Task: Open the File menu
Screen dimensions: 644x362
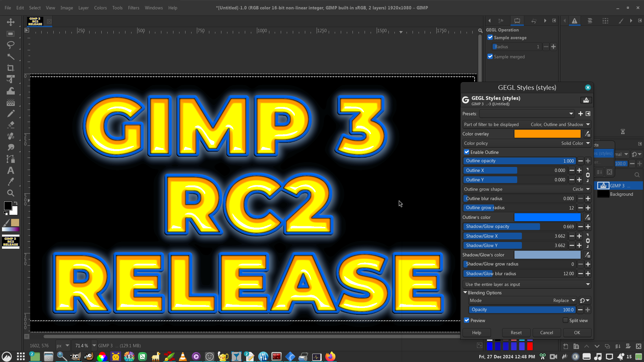Action: click(x=8, y=8)
